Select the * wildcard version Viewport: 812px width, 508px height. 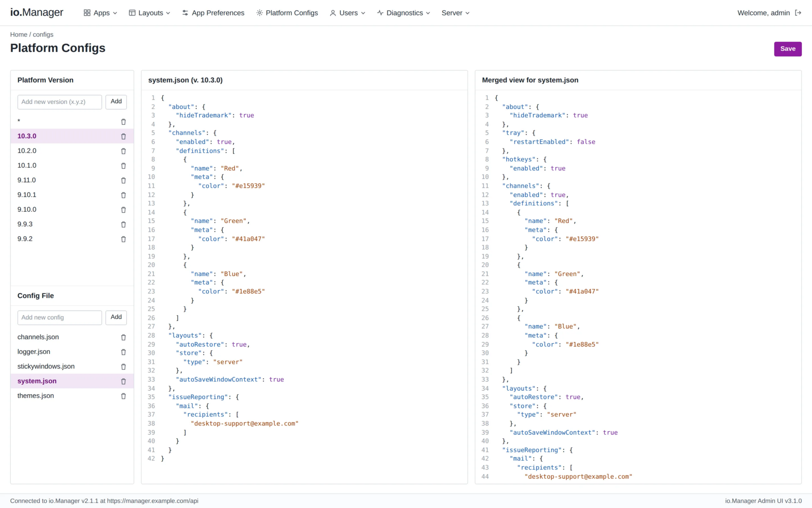[72, 121]
